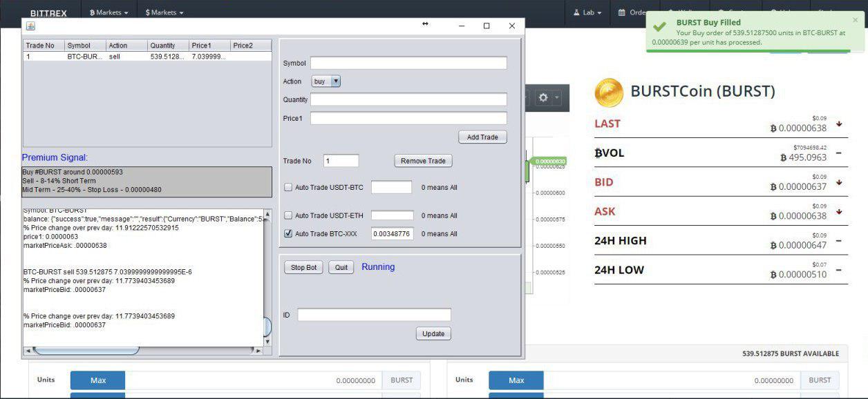Dismiss the BURST Buy Filled notification
This screenshot has height=399, width=868.
(x=855, y=20)
